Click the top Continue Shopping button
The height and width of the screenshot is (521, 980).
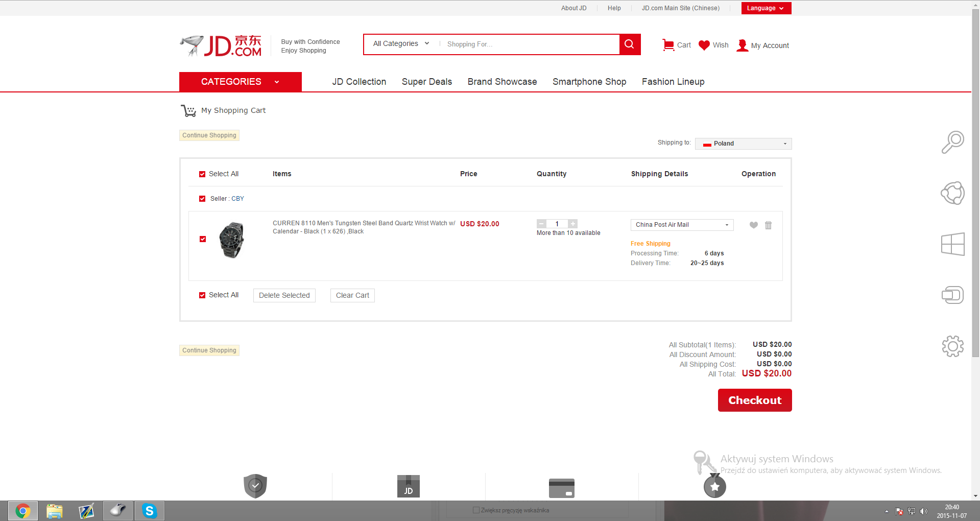coord(209,135)
